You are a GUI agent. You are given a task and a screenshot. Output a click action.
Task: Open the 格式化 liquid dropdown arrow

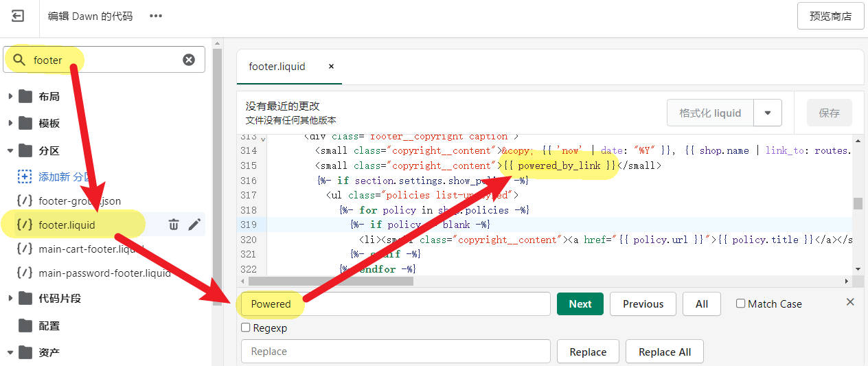[768, 113]
